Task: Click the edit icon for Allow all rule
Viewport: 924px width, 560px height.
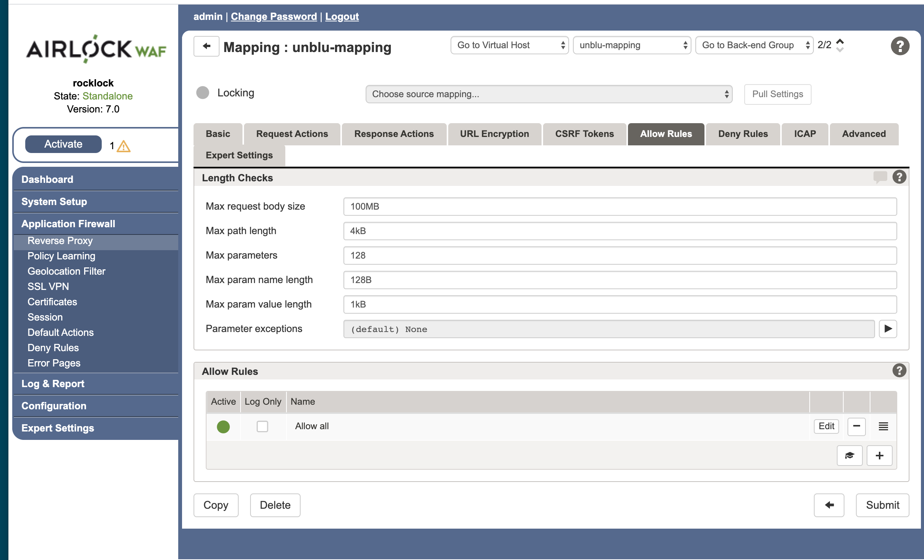Action: (826, 425)
